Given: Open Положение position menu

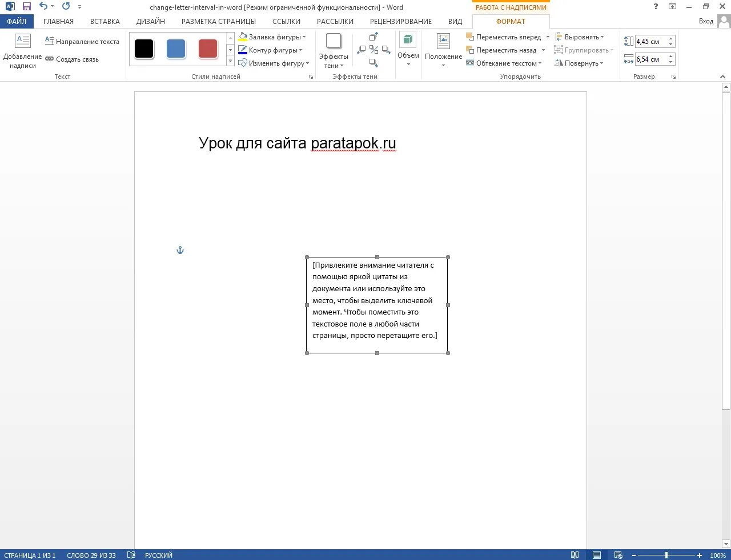Looking at the screenshot, I should (x=443, y=50).
